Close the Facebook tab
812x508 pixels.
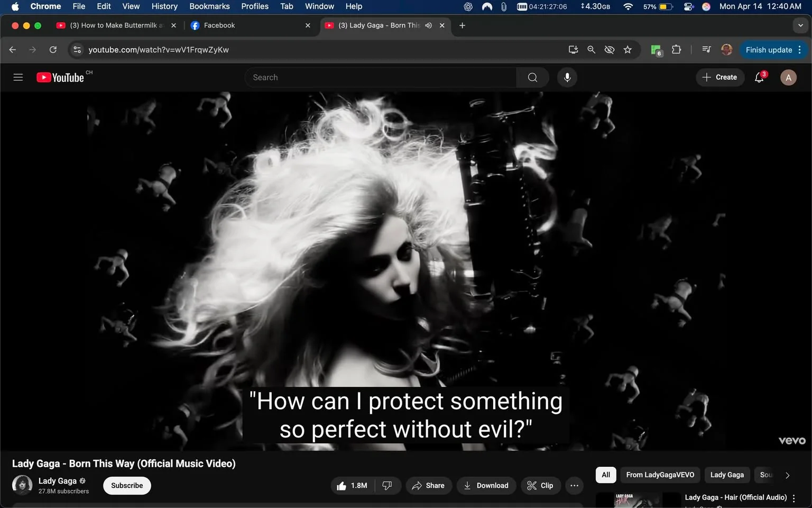pos(308,25)
